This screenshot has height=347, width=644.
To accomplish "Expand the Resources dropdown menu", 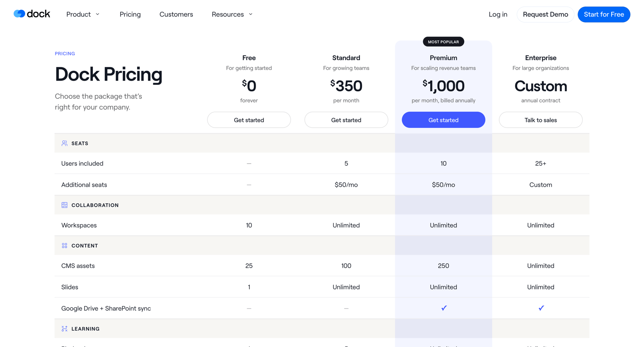I will pos(232,14).
